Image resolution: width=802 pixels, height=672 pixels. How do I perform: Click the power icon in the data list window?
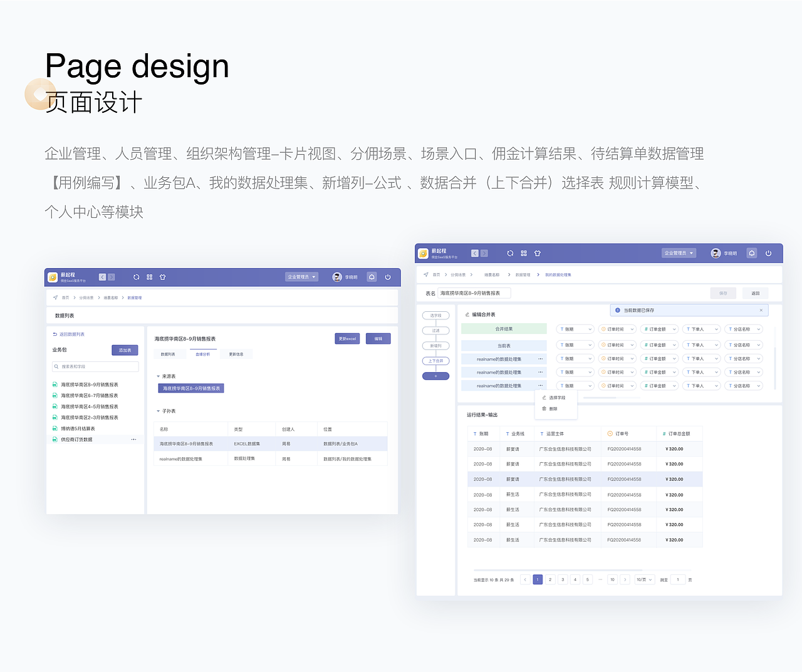(x=388, y=277)
